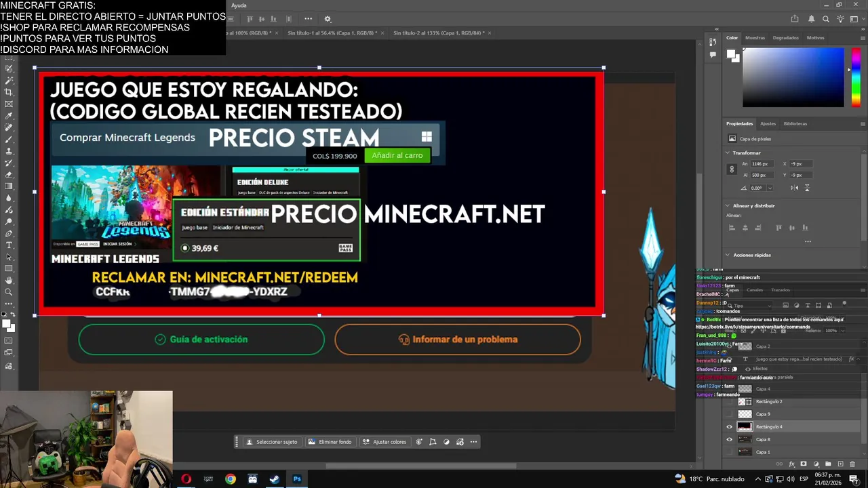This screenshot has width=868, height=488.
Task: Click the Share icon at top right
Action: [795, 19]
